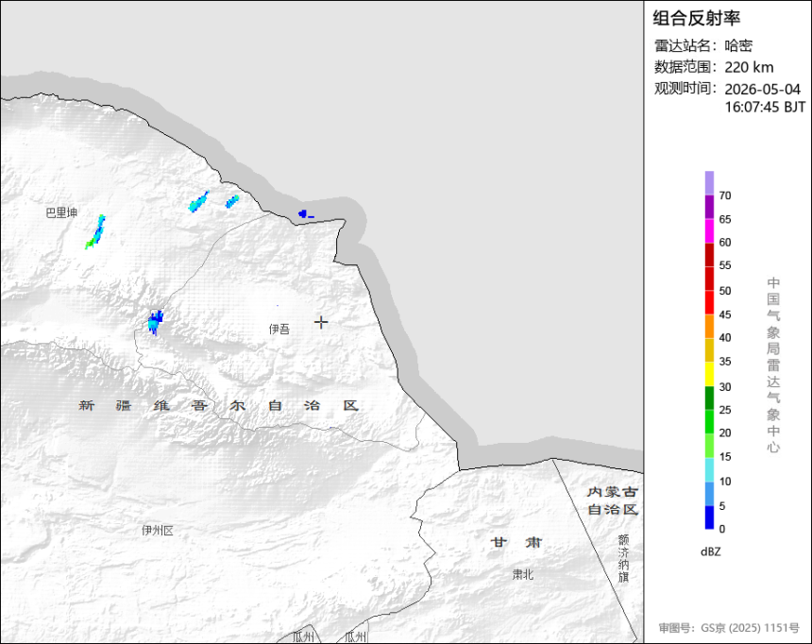812x644 pixels.
Task: Click the 10 dBZ cyan swatch
Action: (x=709, y=469)
